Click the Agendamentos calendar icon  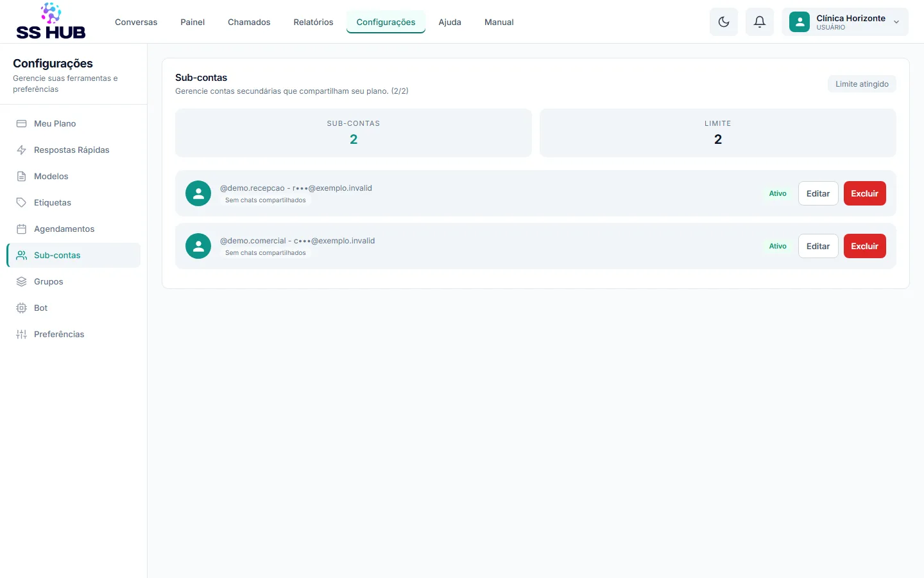21,229
